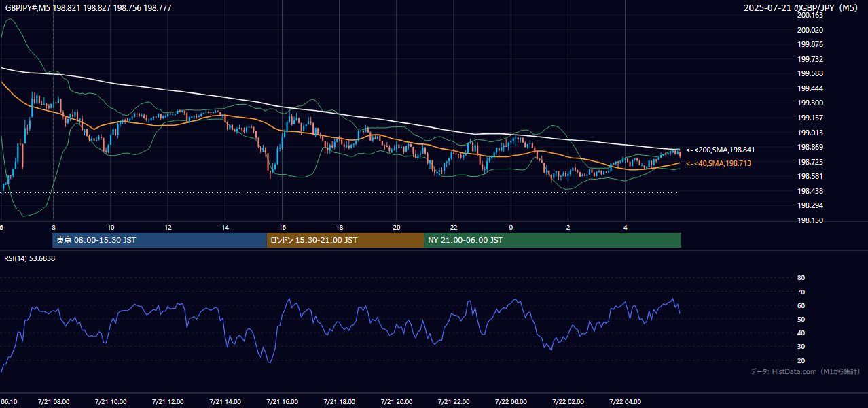Click RSI scale value 60
This screenshot has width=868, height=408.
pyautogui.click(x=801, y=305)
